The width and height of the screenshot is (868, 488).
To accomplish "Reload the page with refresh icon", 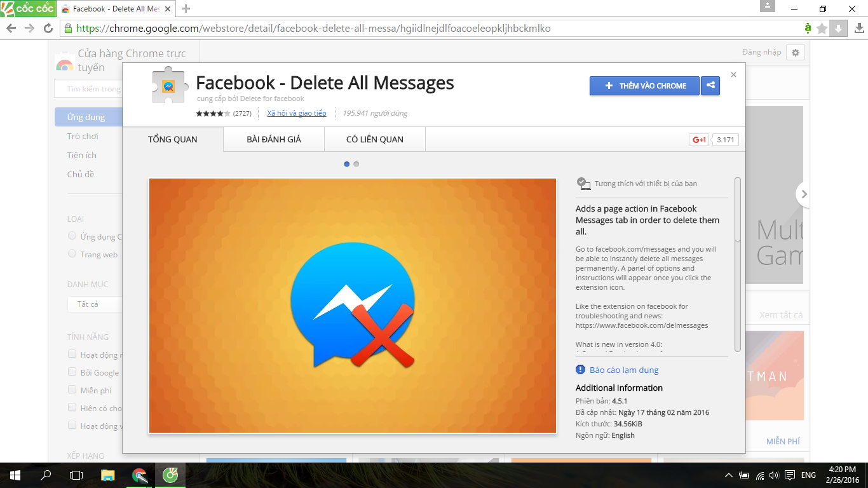I will point(48,28).
